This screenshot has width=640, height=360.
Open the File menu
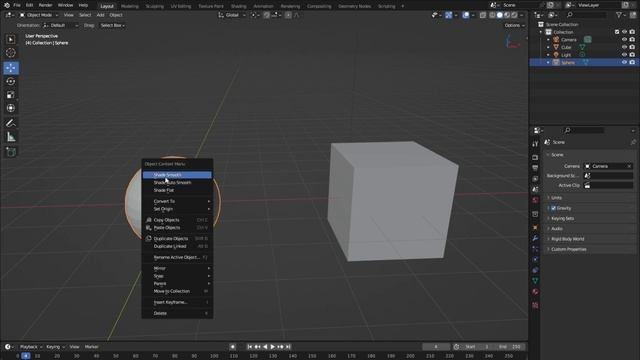[17, 5]
